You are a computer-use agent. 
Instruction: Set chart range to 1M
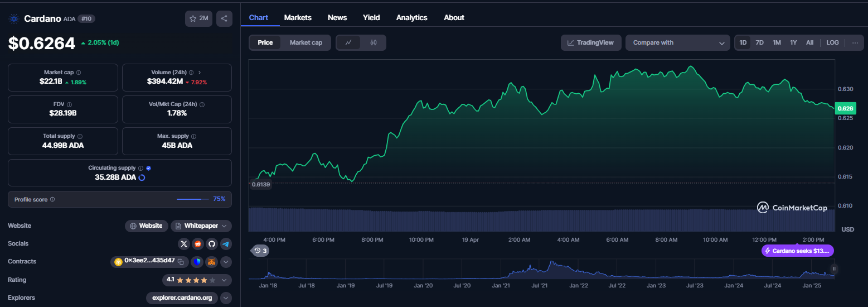777,42
